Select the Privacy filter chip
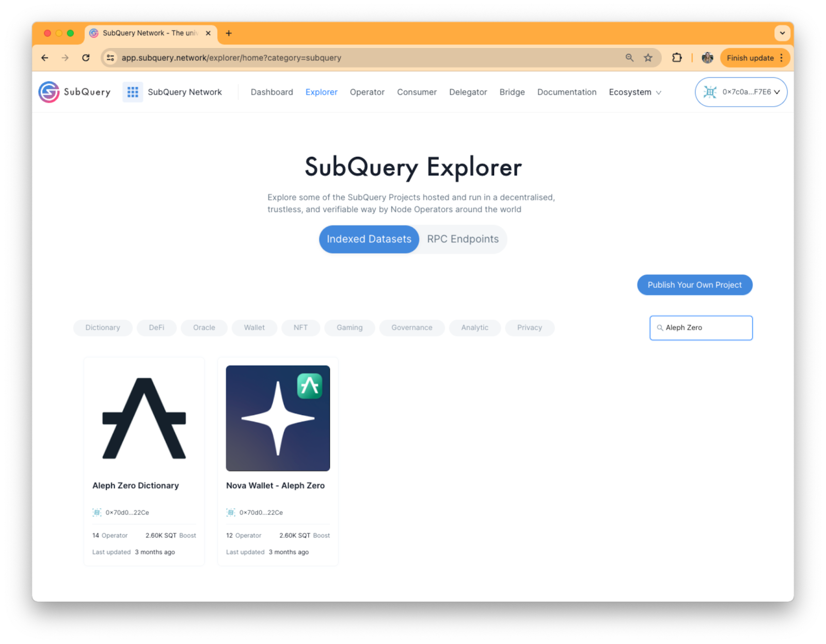The height and width of the screenshot is (644, 826). (529, 328)
